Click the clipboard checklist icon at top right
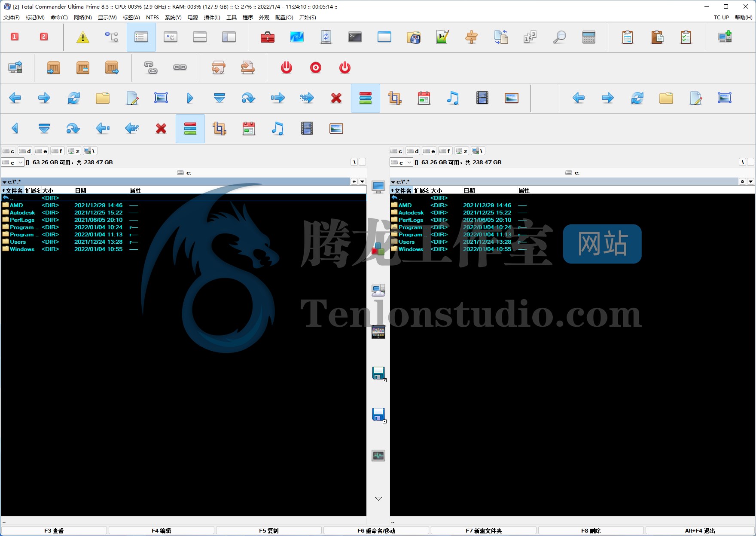 click(x=686, y=37)
